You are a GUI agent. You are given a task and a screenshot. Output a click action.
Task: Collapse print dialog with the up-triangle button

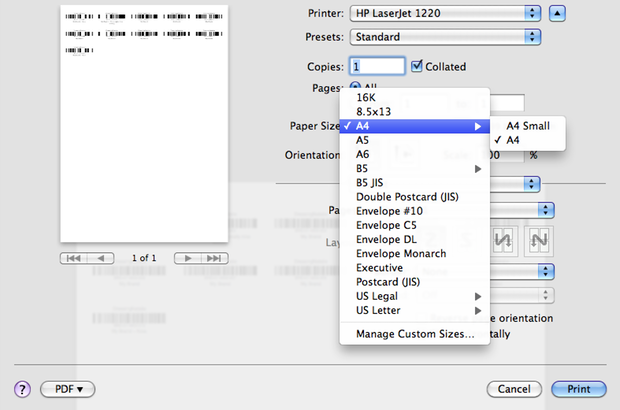[x=557, y=13]
